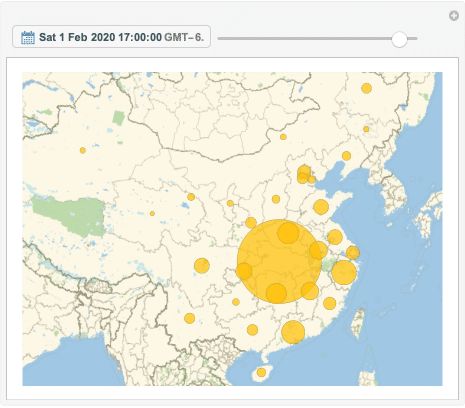Click the small bubble over Tibet

coord(152,213)
